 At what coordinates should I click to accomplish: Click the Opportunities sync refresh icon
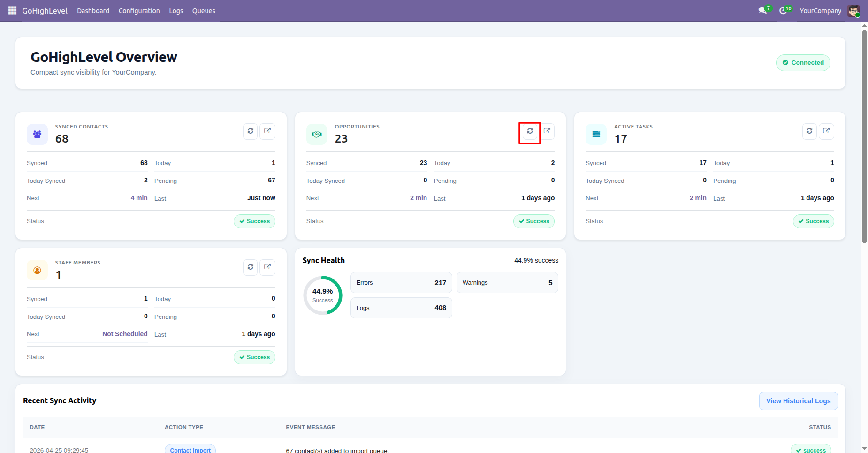click(530, 131)
